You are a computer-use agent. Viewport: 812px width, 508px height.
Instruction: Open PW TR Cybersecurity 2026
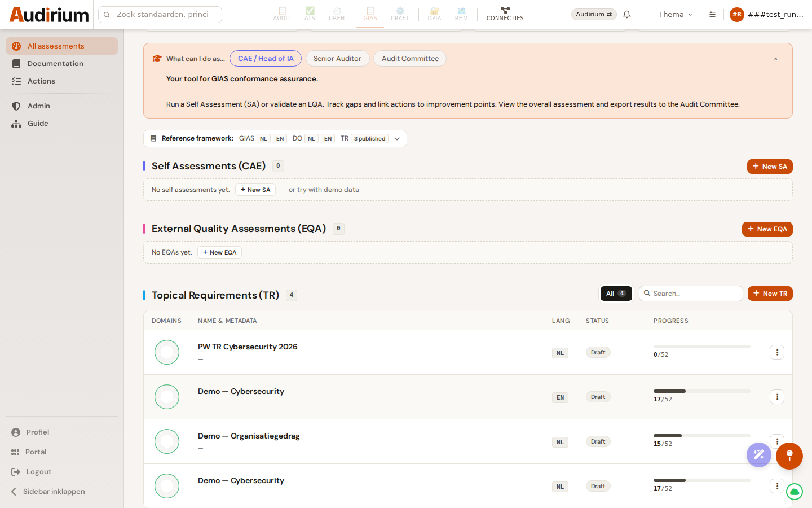point(248,347)
